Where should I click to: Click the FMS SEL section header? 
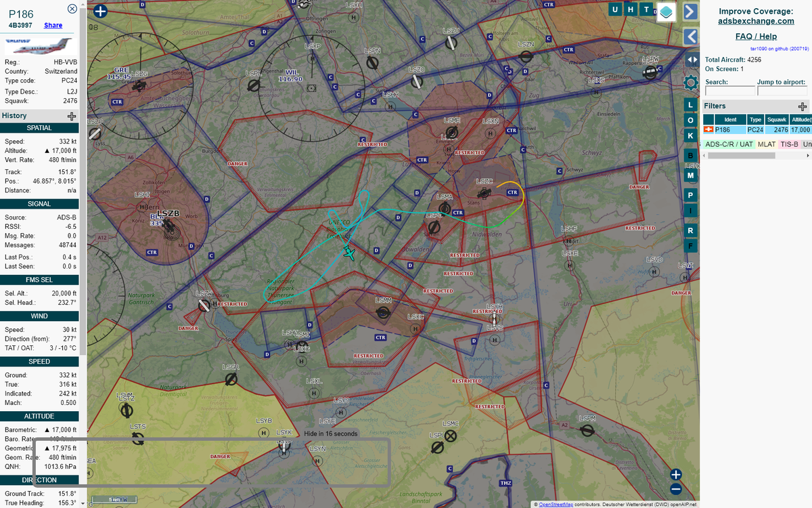coord(39,280)
